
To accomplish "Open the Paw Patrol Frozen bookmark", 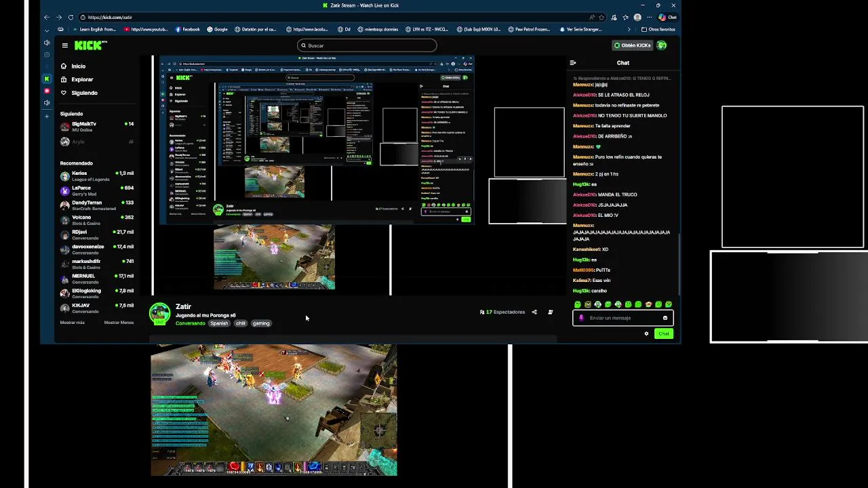I will point(529,29).
